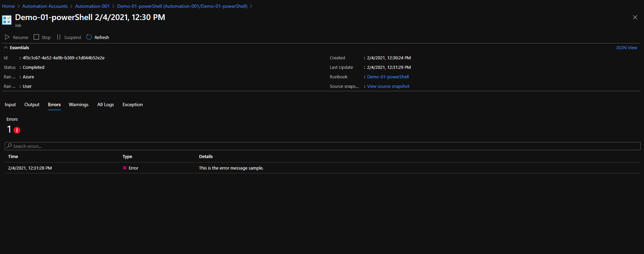Sort by the Type column header
The image size is (644, 254).
(x=127, y=156)
